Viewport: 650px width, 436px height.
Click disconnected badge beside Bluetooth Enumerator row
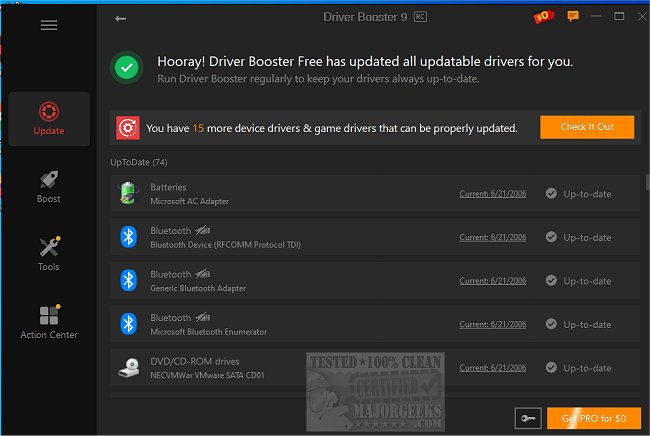203,317
